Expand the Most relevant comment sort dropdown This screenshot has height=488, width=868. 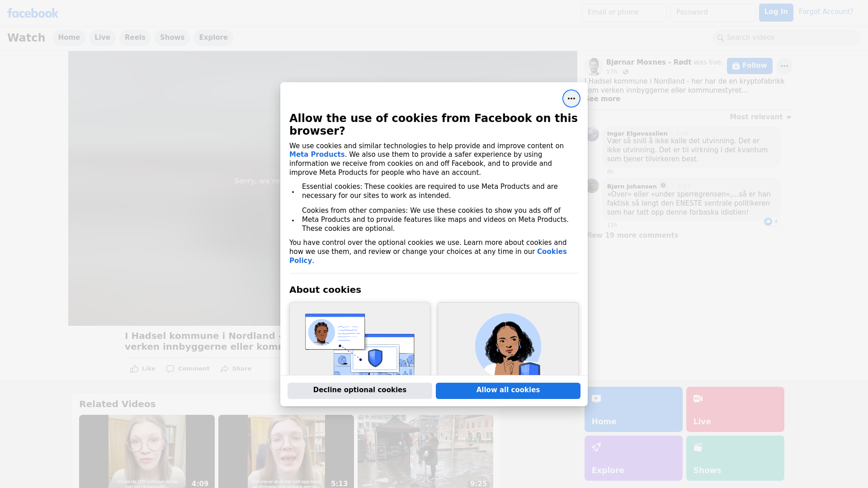pos(760,117)
